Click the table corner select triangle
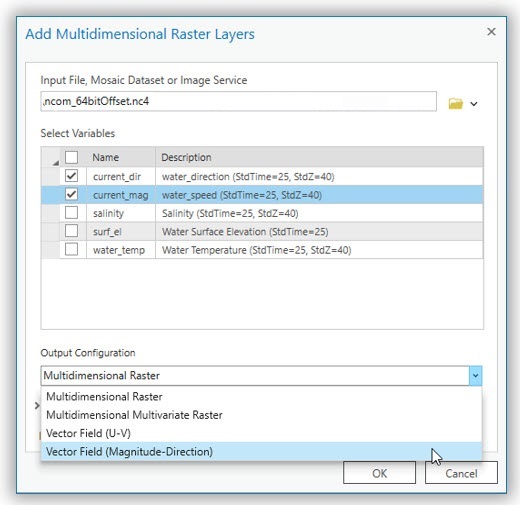Screen dimensions: 520x505 (56, 163)
